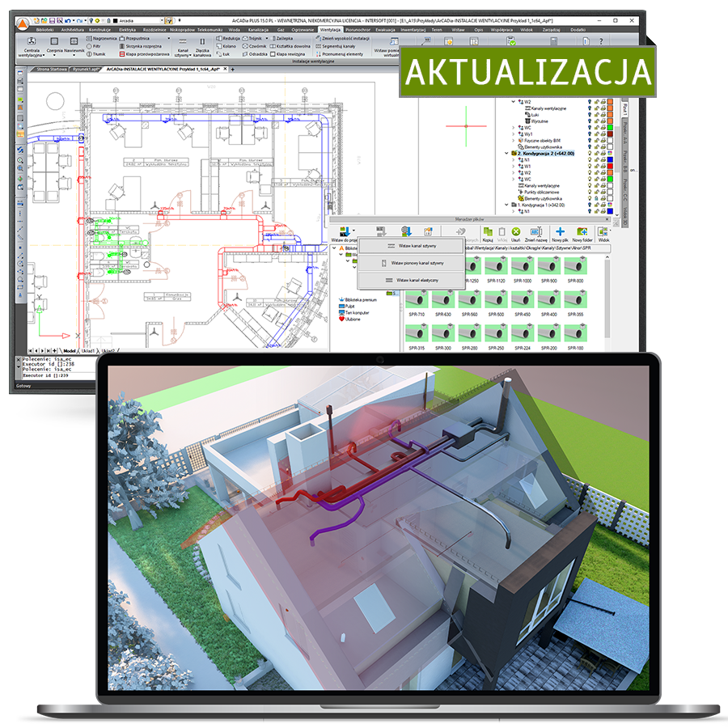Screen dimensions: 728x728
Task: Toggle visibility of 2. Kondygnacja 2 row
Action: (x=590, y=153)
